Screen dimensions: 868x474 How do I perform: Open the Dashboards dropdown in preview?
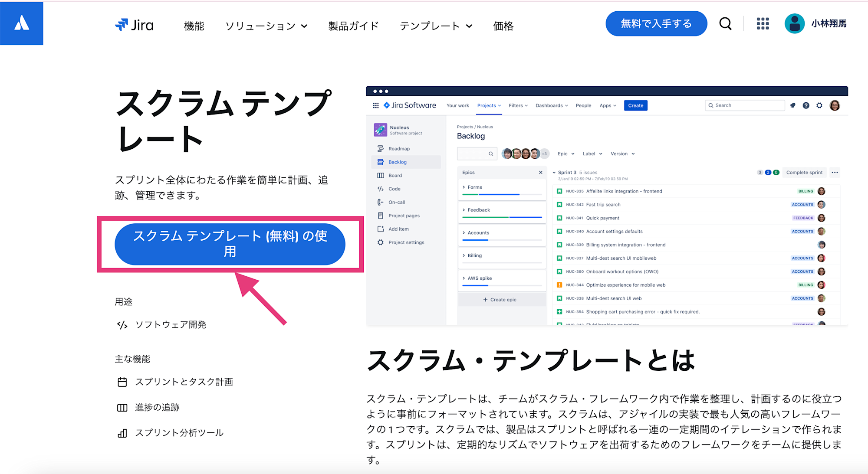pos(552,105)
